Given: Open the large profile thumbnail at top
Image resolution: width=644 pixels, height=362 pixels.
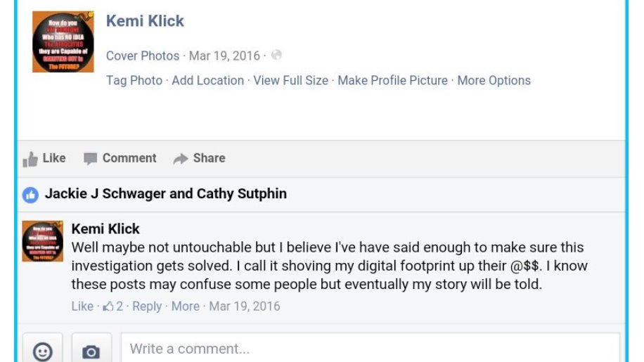Looking at the screenshot, I should click(x=63, y=41).
